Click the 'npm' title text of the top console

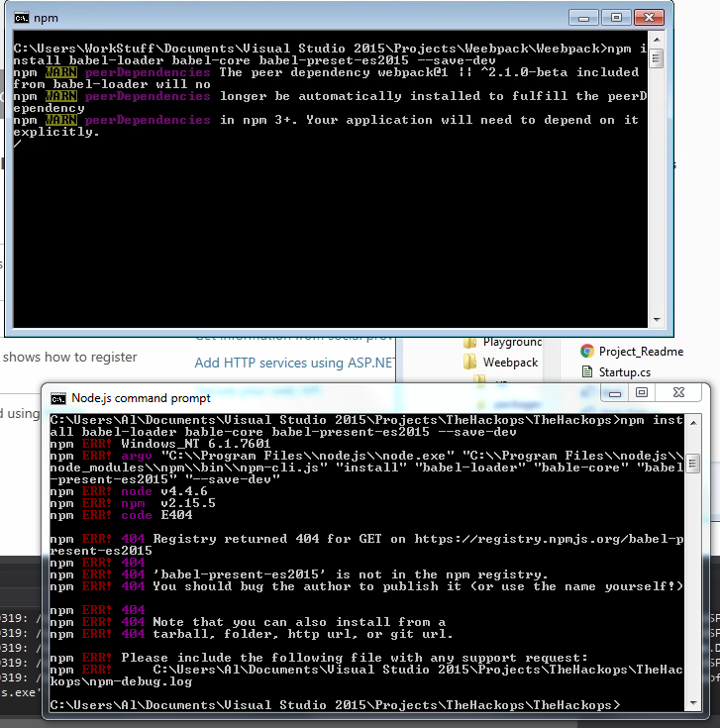pyautogui.click(x=46, y=18)
